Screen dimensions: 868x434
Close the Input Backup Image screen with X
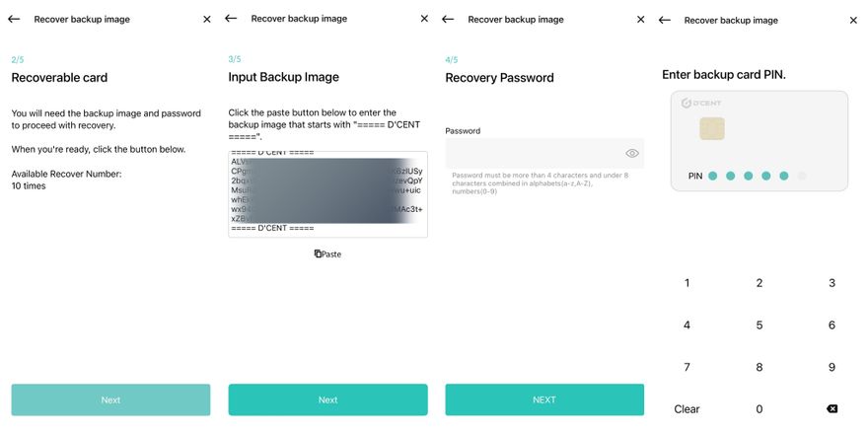424,19
